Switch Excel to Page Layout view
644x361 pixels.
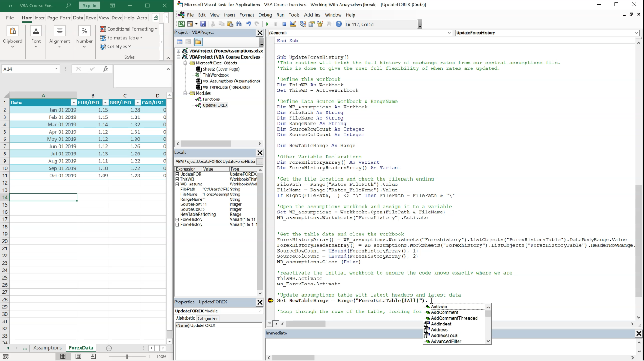pos(78,356)
